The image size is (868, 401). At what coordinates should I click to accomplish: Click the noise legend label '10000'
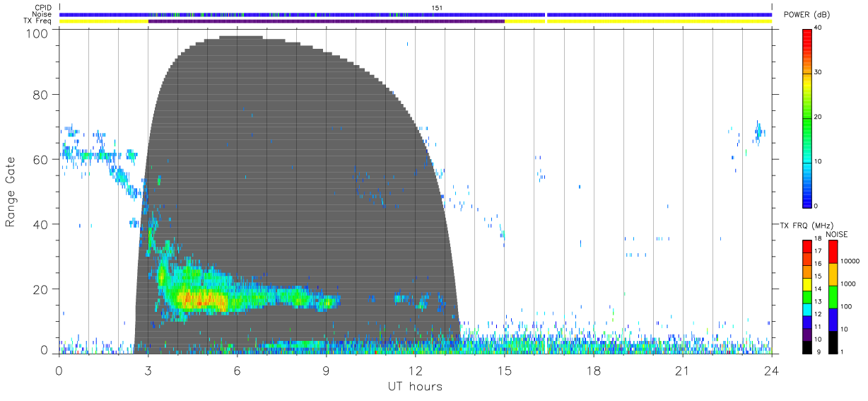(850, 261)
